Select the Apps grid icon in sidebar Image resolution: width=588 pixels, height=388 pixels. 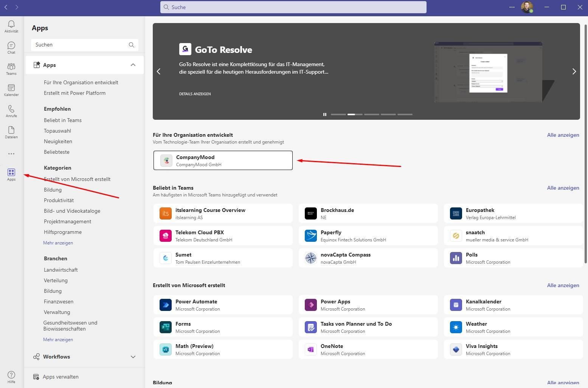click(x=11, y=172)
